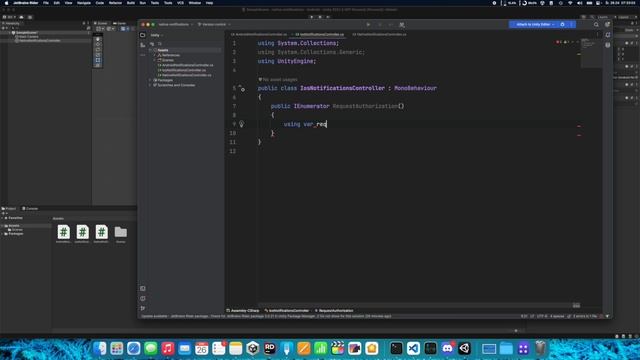640x360 pixels.
Task: Select the Unity hand View tool
Action: click(x=98, y=39)
